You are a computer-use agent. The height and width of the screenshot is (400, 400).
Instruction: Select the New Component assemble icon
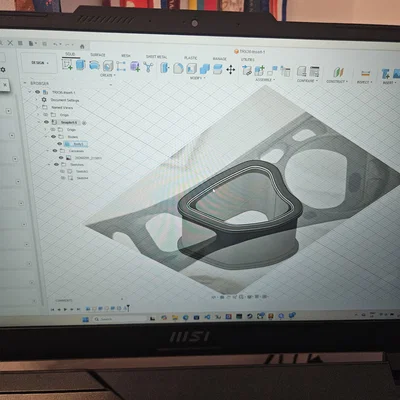tap(247, 70)
